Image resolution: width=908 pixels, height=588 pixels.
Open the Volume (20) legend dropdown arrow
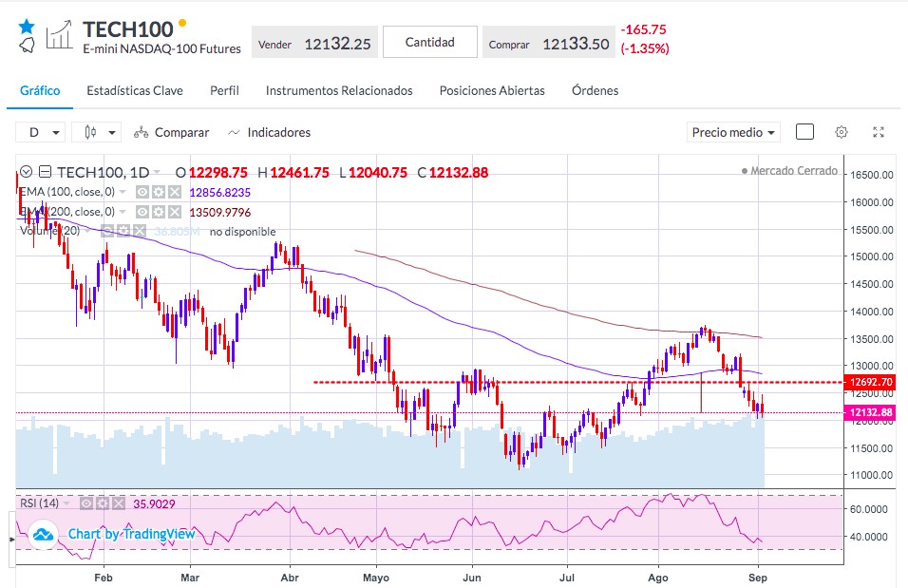click(x=87, y=231)
